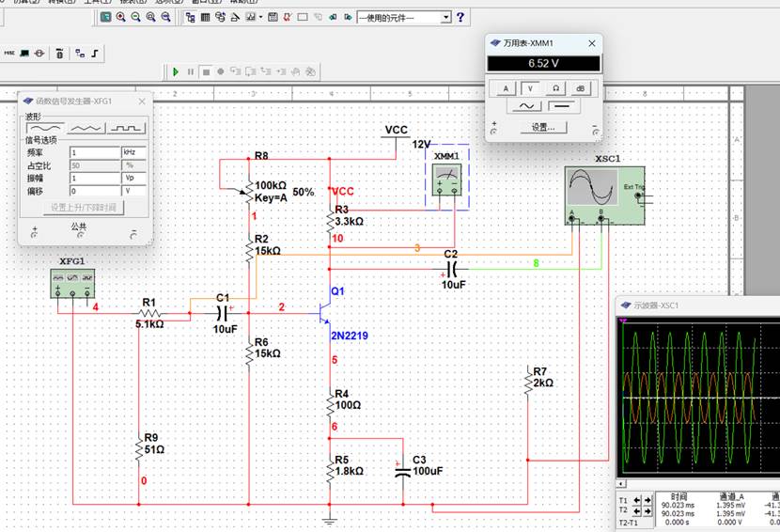Click the bus step-shaped icon
This screenshot has height=532, width=780.
click(x=95, y=54)
